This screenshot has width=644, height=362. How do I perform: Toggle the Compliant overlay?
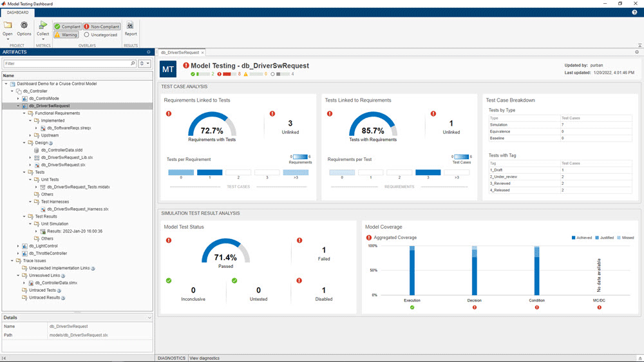67,26
